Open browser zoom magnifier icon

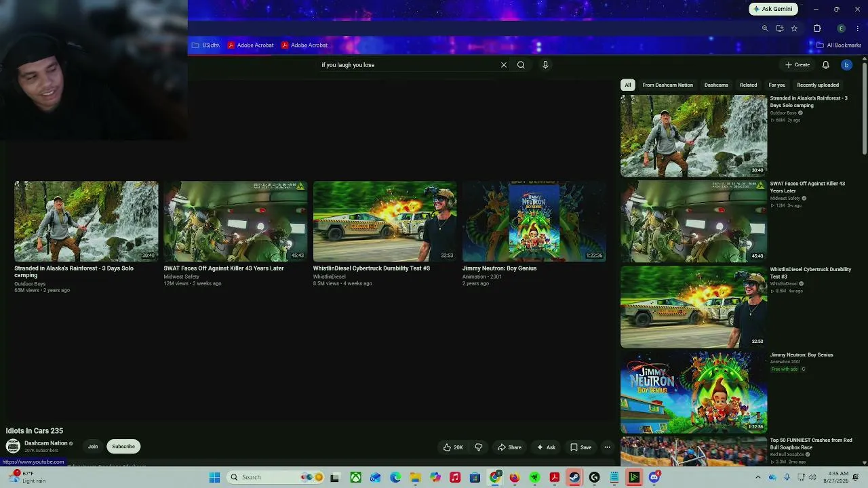[x=765, y=28]
